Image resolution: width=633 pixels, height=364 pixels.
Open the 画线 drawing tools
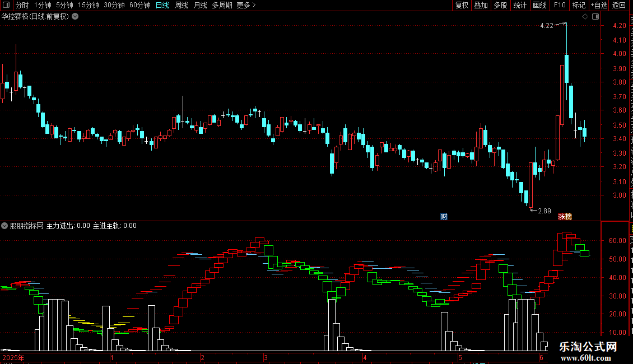[539, 5]
